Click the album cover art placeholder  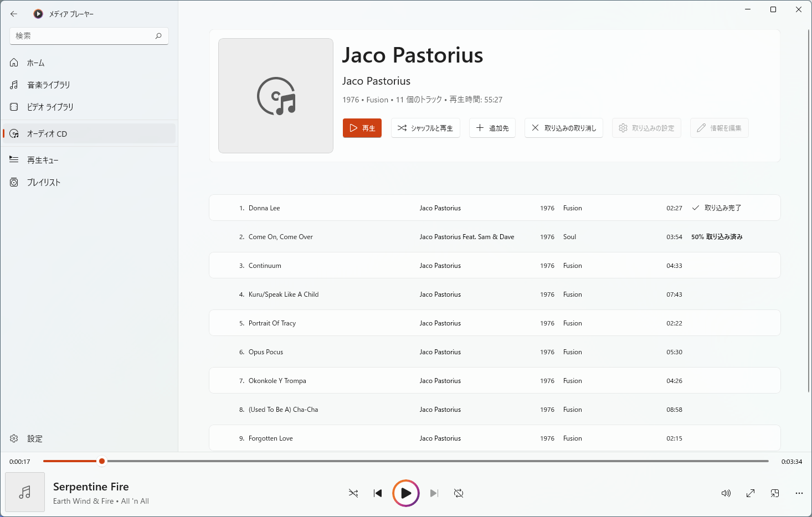[276, 96]
